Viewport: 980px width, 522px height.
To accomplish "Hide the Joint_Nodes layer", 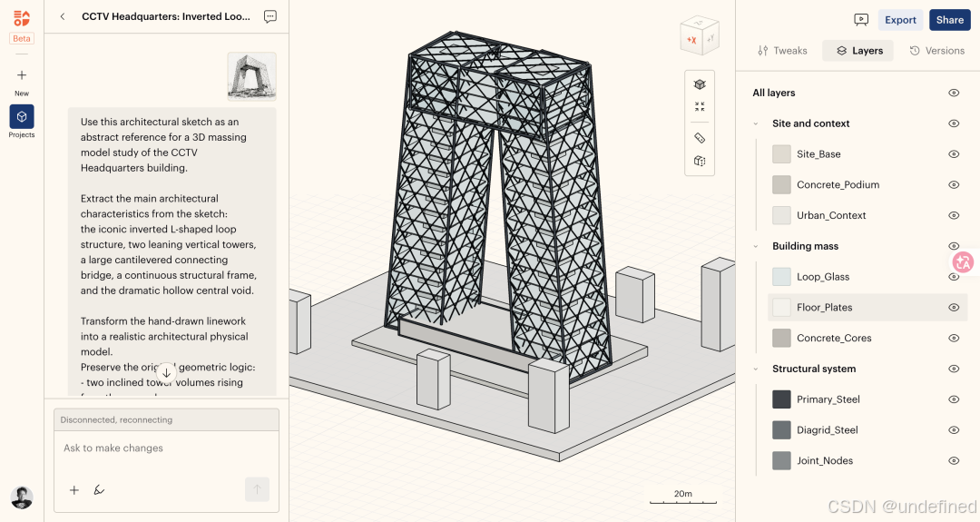I will [x=954, y=461].
